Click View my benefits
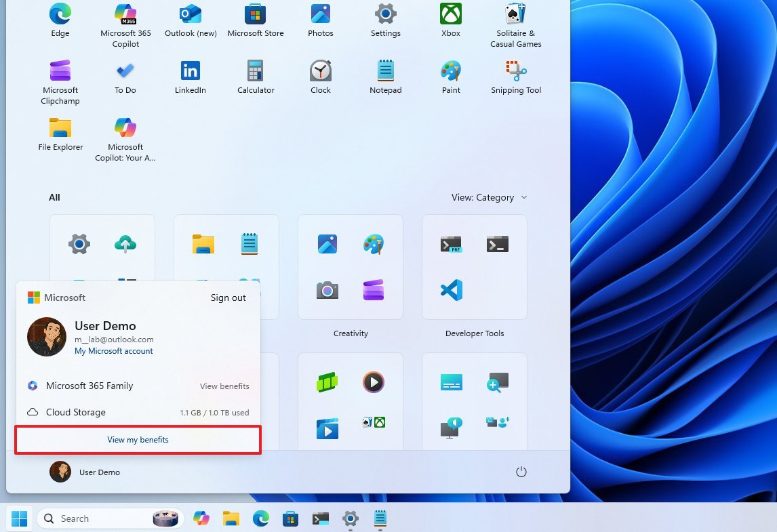The image size is (777, 532). click(138, 439)
